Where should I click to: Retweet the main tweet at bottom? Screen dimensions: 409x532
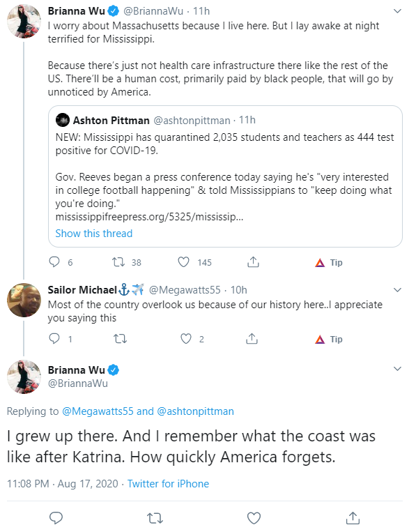pos(155,518)
